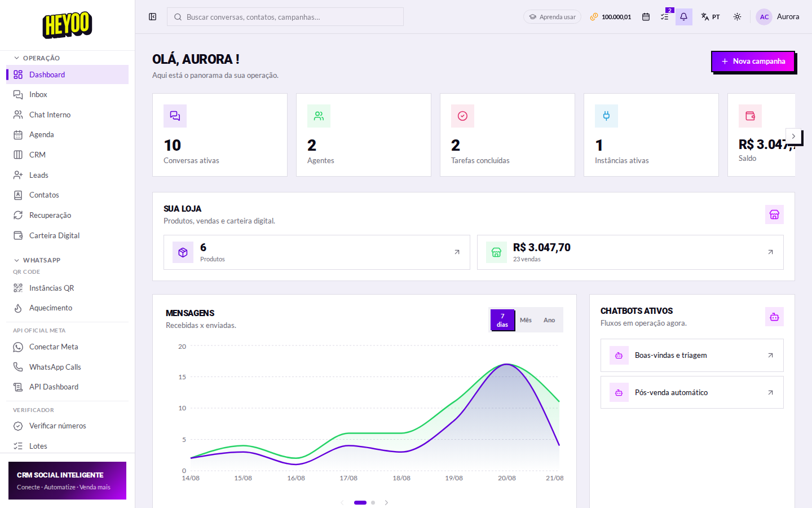
Task: Switch chart range to Ano
Action: [x=549, y=320]
